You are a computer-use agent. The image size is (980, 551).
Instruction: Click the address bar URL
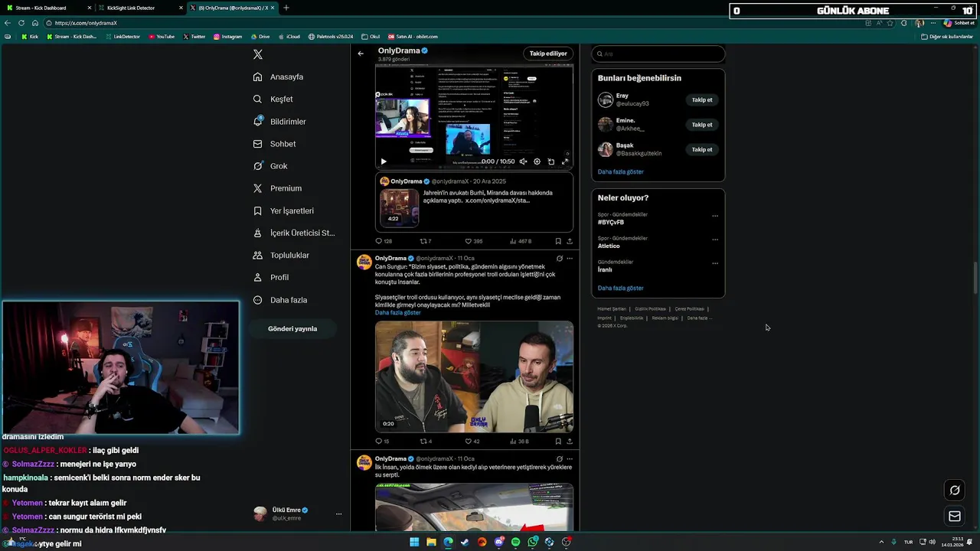[x=86, y=23]
